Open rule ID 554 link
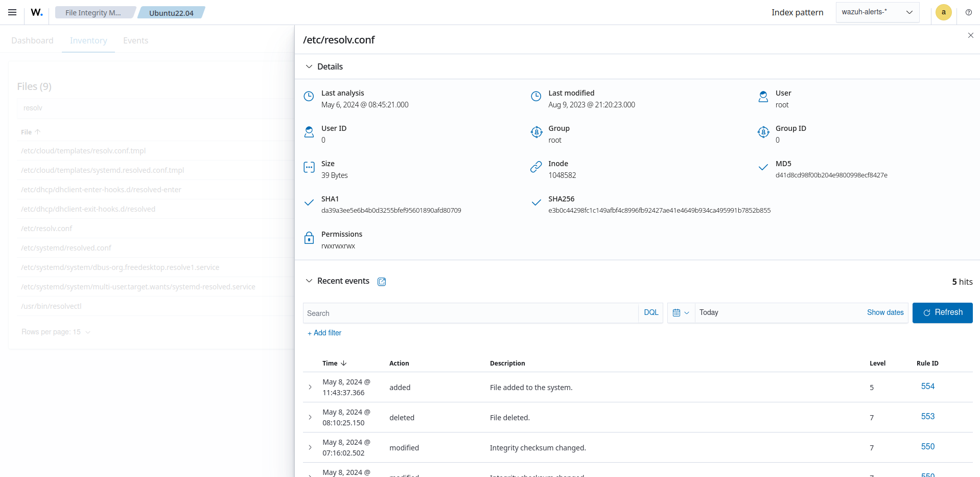Viewport: 980px width, 477px height. [927, 387]
